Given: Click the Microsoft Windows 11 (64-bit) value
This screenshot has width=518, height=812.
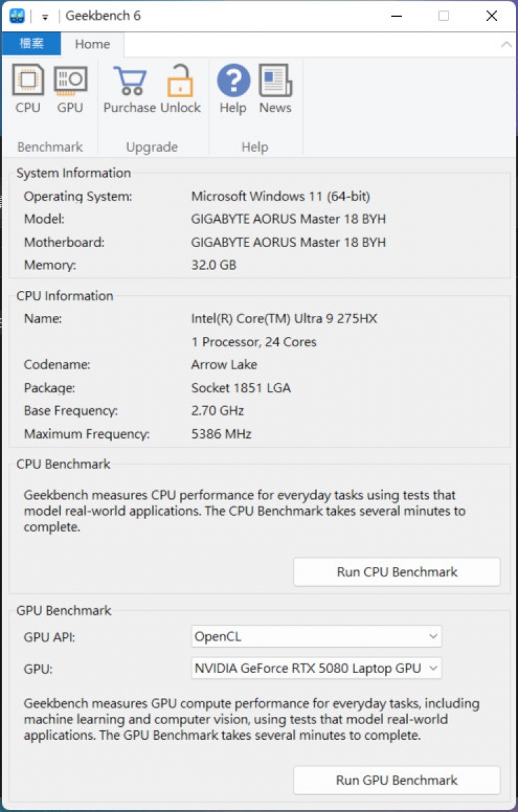Looking at the screenshot, I should point(281,196).
